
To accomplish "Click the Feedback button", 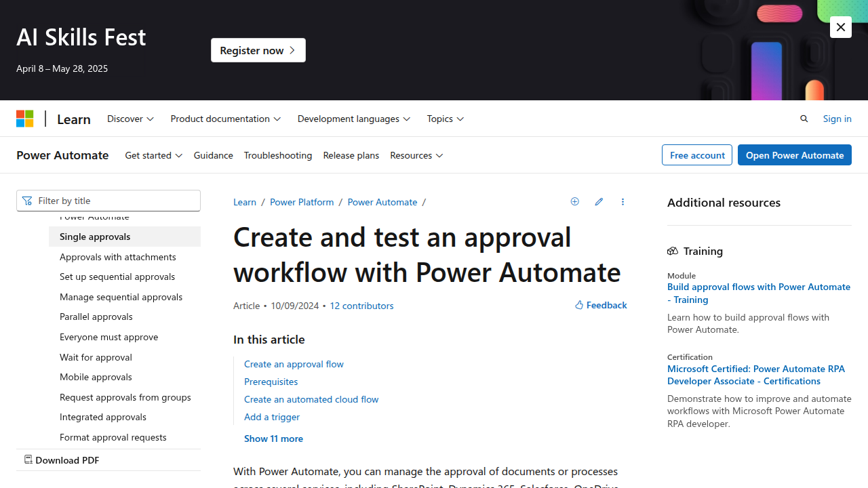I will coord(601,305).
